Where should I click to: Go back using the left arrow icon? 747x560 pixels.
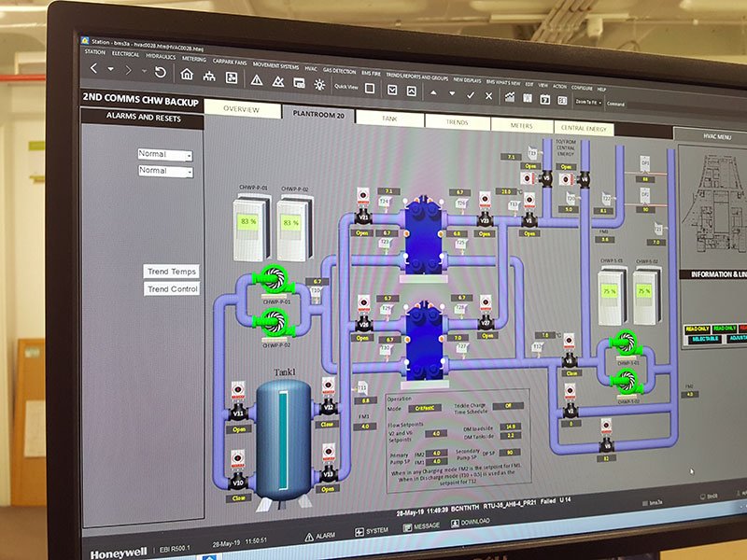pos(94,68)
